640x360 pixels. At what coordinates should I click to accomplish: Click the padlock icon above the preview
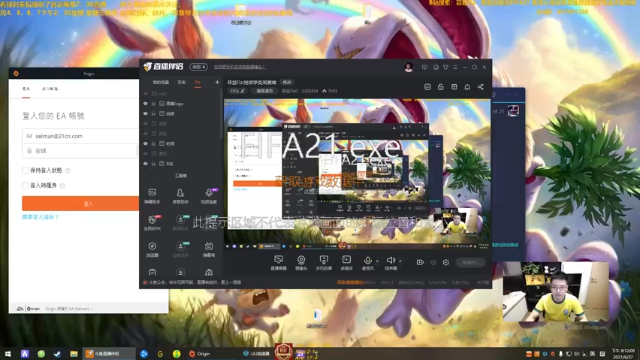click(x=440, y=87)
